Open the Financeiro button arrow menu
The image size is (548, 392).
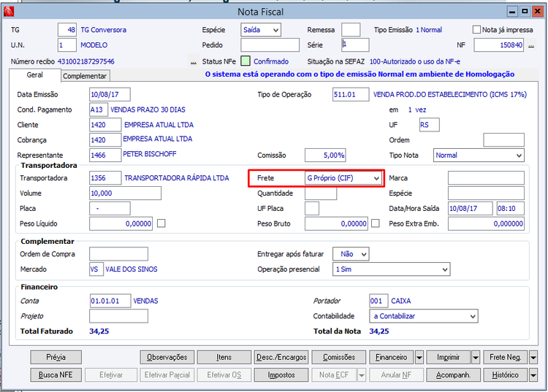point(419,358)
